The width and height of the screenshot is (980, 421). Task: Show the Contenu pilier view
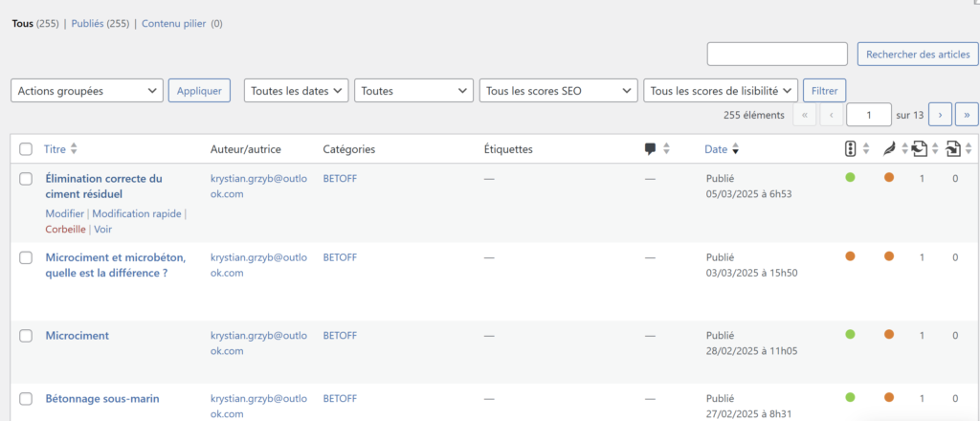[x=174, y=23]
